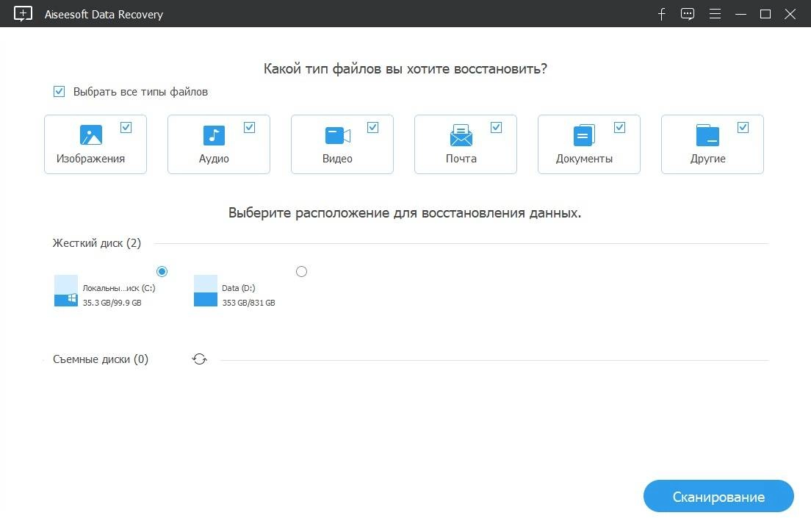The width and height of the screenshot is (811, 532).
Task: Start scan with Сканирование button
Action: click(x=718, y=496)
